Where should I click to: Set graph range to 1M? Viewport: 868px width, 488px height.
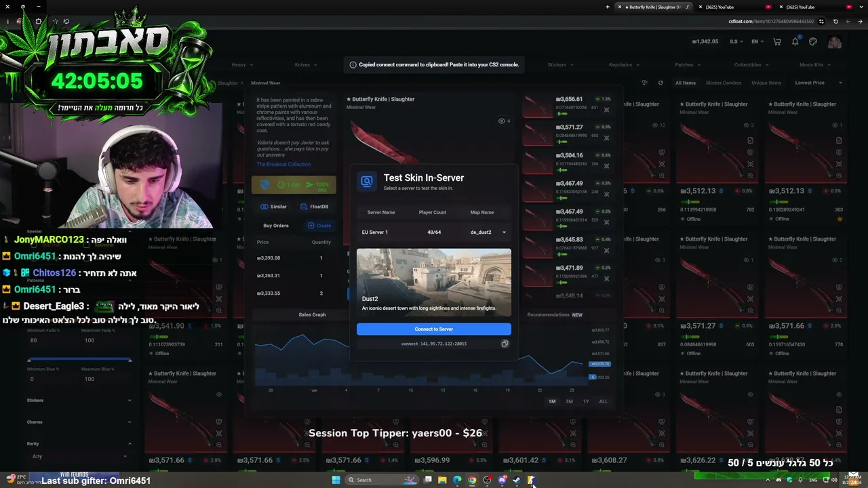pos(552,401)
